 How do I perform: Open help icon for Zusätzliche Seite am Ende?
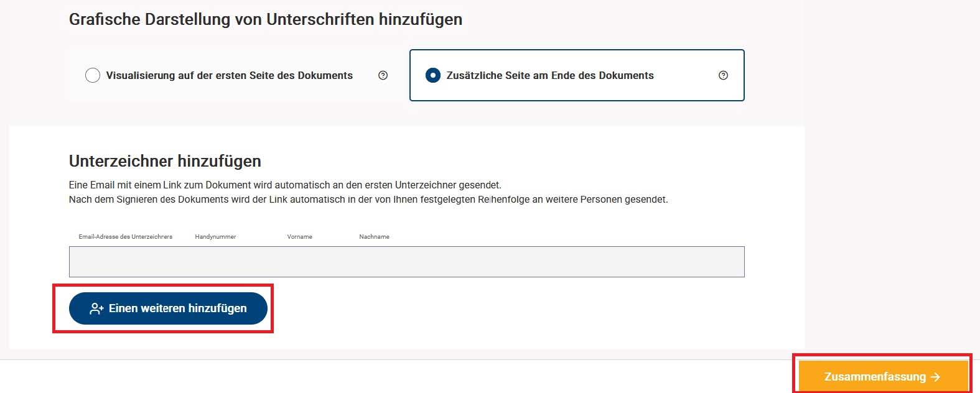(x=723, y=75)
